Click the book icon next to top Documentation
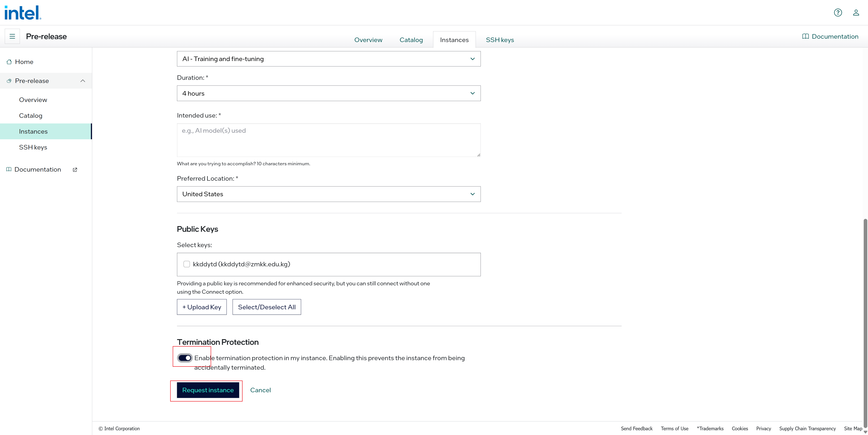Viewport: 868px width, 435px height. tap(805, 36)
